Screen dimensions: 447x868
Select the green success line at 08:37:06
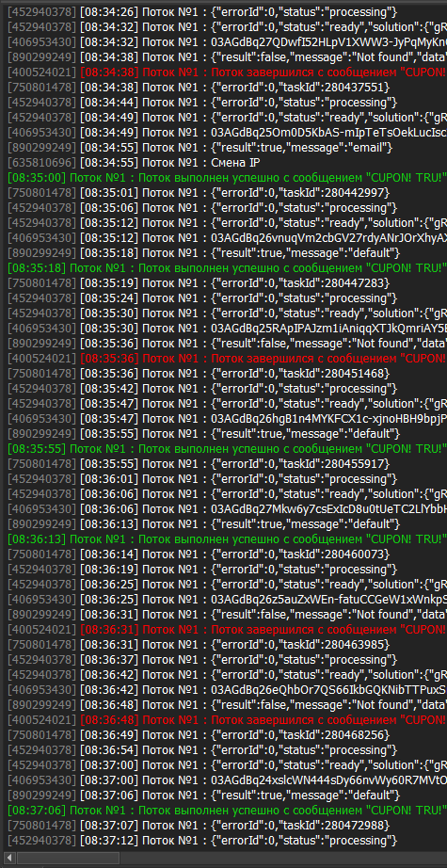(224, 810)
